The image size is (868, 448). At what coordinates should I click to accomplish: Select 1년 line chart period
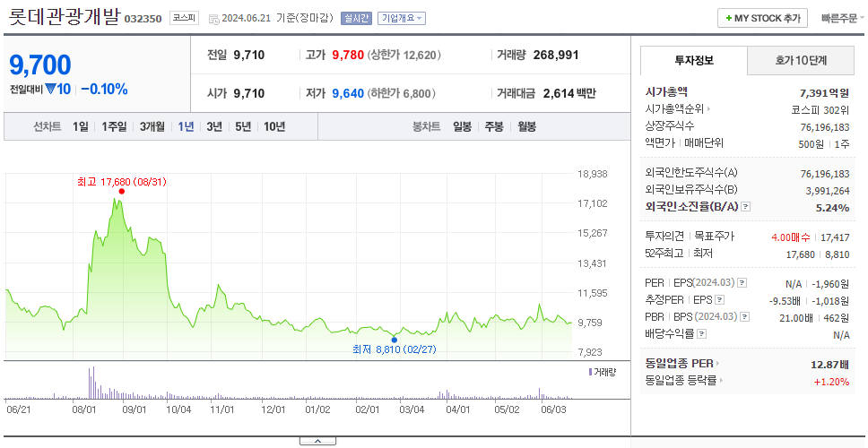coord(186,126)
